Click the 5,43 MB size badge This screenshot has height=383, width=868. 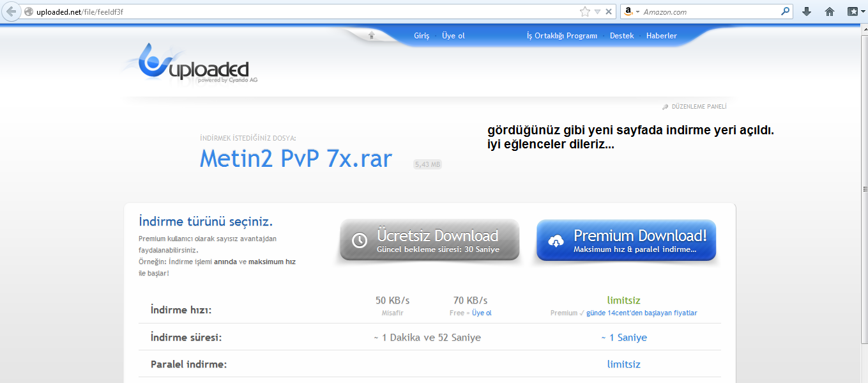tap(428, 164)
